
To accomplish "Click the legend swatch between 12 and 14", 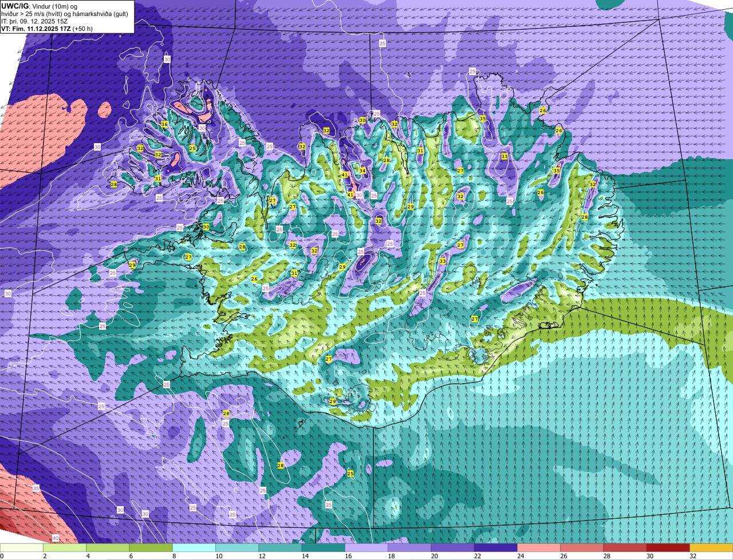I will (x=280, y=548).
